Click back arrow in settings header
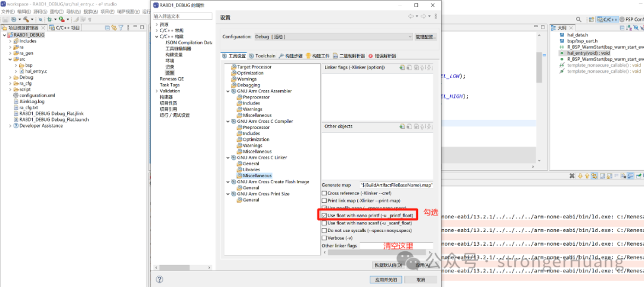The image size is (644, 287). [410, 16]
